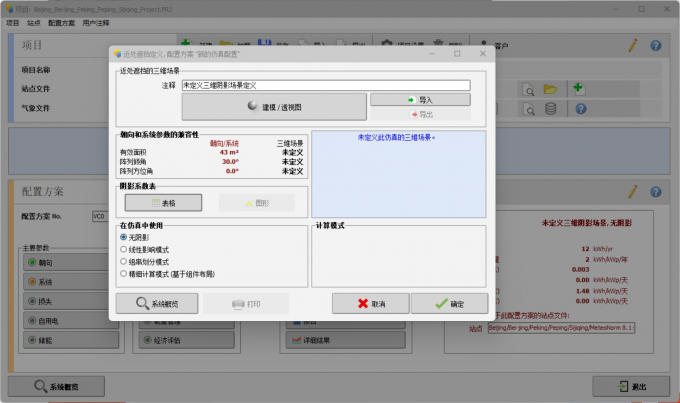The width and height of the screenshot is (680, 403).
Task: Open the 站点 menu
Action: pos(33,23)
